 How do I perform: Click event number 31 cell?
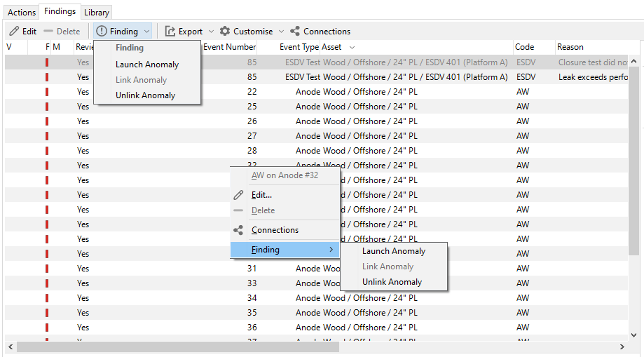click(x=252, y=269)
